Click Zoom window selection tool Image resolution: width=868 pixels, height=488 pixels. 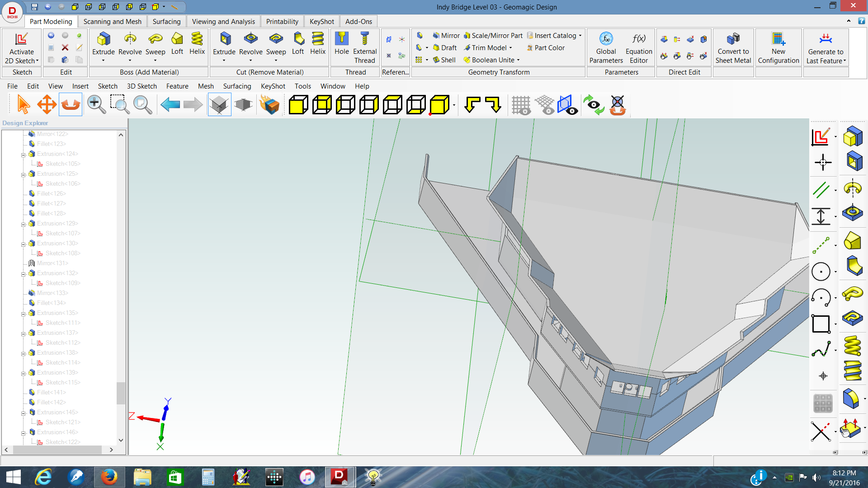[x=120, y=105]
